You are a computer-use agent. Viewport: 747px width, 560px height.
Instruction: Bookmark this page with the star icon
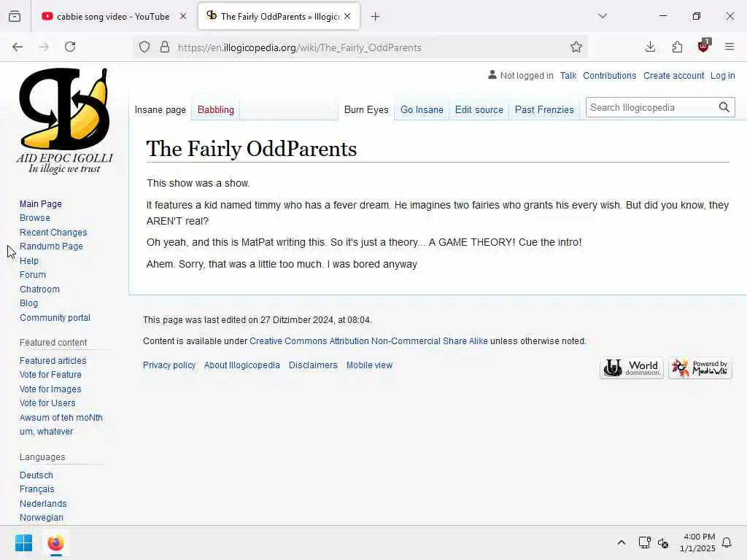pos(576,47)
